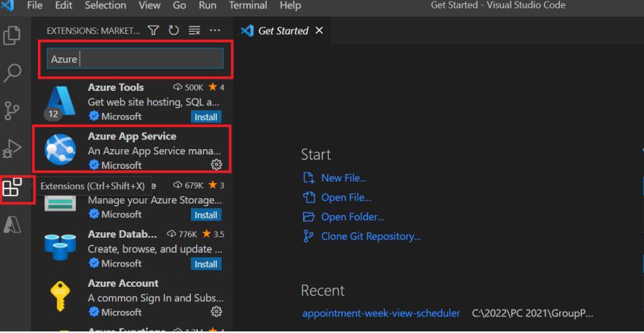The image size is (644, 333).
Task: Open the Go menu
Action: 180,6
